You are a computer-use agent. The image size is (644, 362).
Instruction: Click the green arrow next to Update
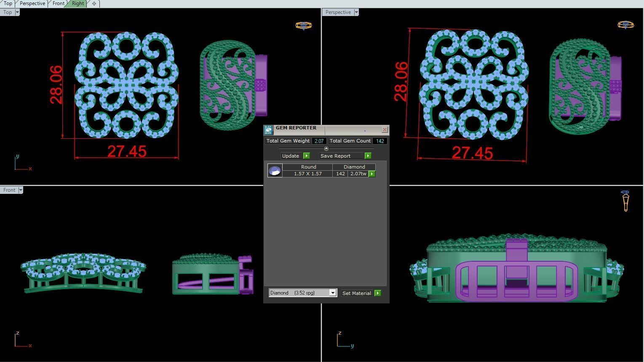pyautogui.click(x=306, y=156)
